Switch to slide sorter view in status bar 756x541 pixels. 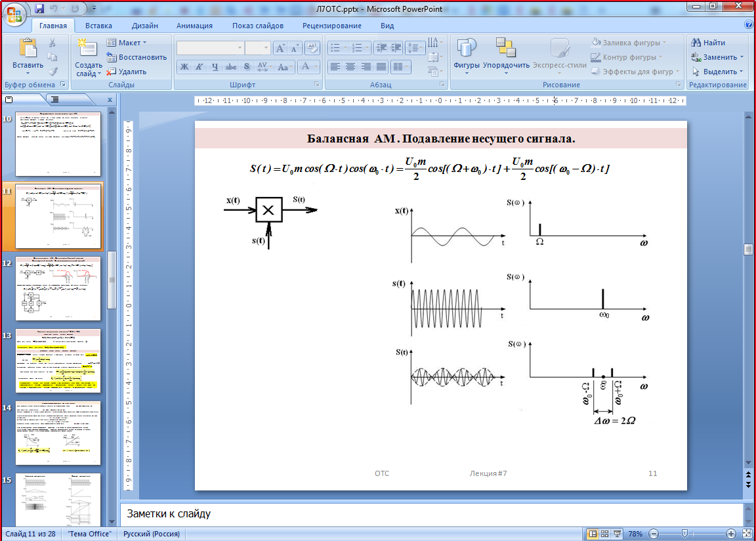coord(605,534)
